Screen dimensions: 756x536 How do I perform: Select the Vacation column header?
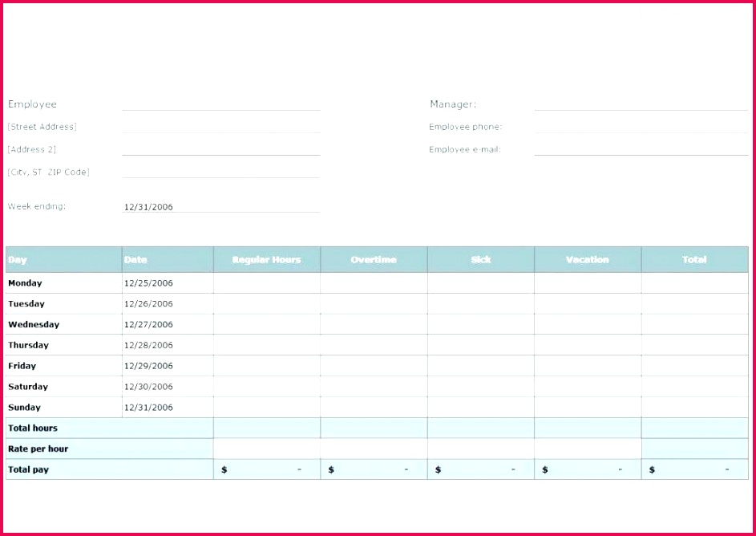pyautogui.click(x=588, y=259)
